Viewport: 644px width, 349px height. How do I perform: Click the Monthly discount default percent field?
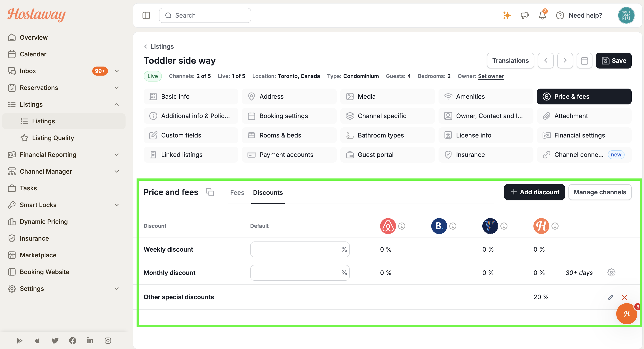[x=300, y=273]
